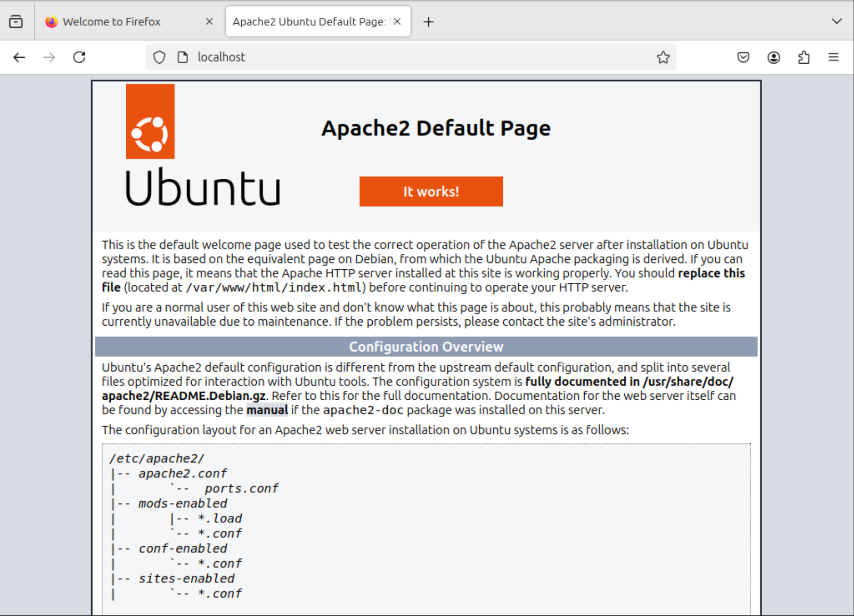The image size is (854, 616).
Task: Save the page to Pocket
Action: [743, 57]
